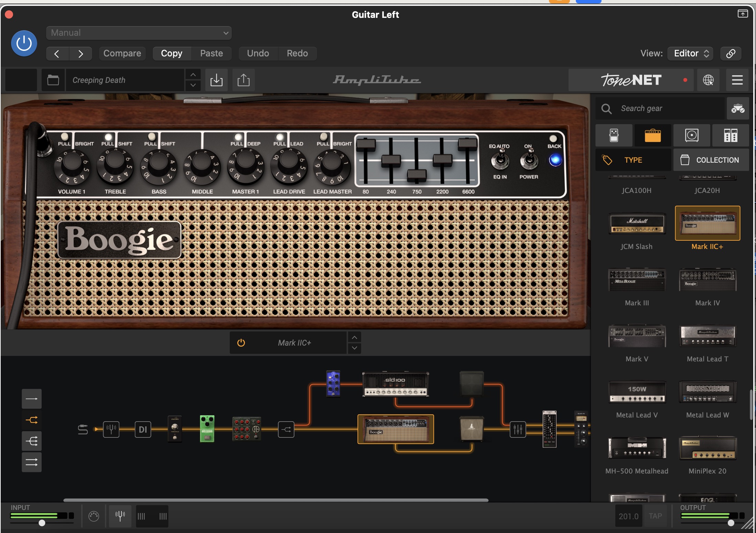
Task: Flip the EQ AUTO / EQ IN switch
Action: [x=500, y=160]
